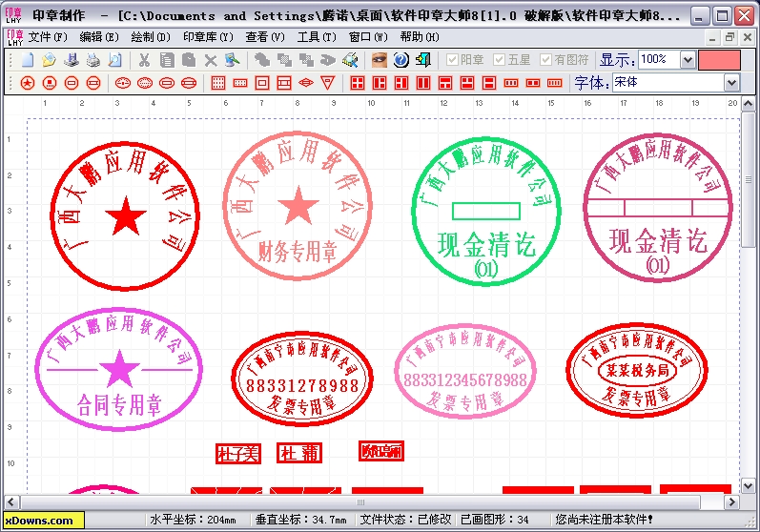Image resolution: width=760 pixels, height=532 pixels.
Task: Select the triangle seal shape tool
Action: pos(327,83)
